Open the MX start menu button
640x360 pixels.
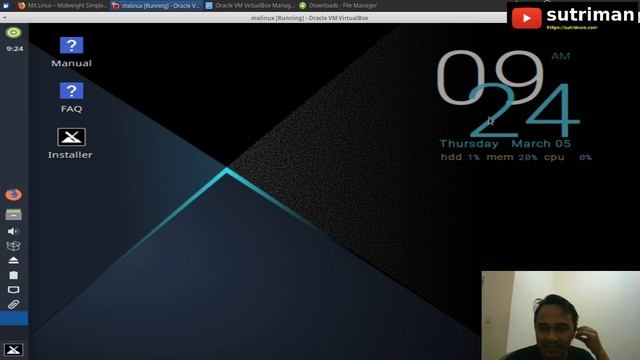point(13,350)
